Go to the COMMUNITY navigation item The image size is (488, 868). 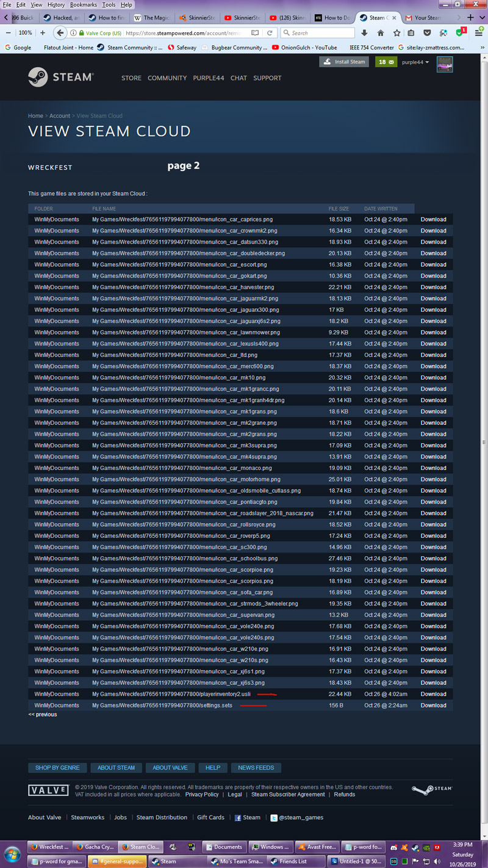tap(167, 78)
